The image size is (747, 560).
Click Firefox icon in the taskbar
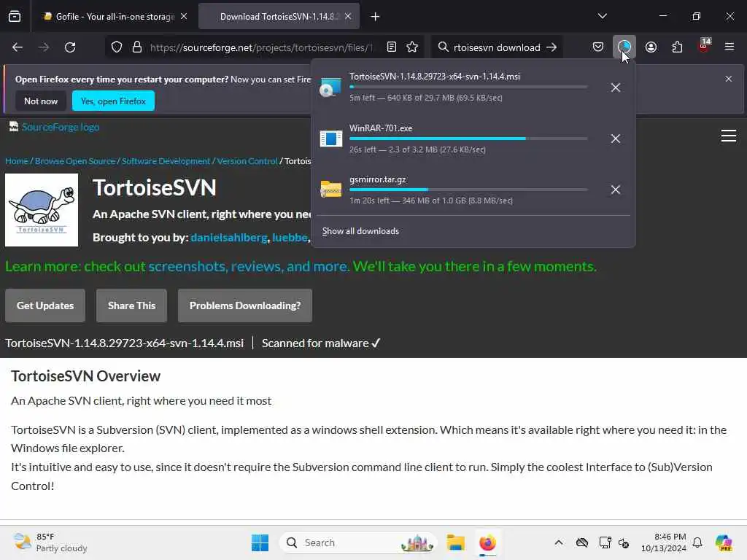click(x=487, y=542)
